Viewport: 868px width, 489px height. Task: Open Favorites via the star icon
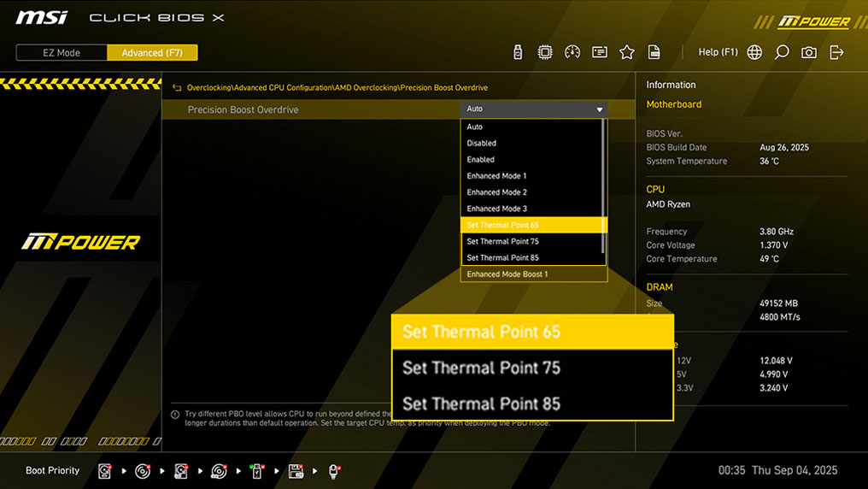pyautogui.click(x=627, y=52)
